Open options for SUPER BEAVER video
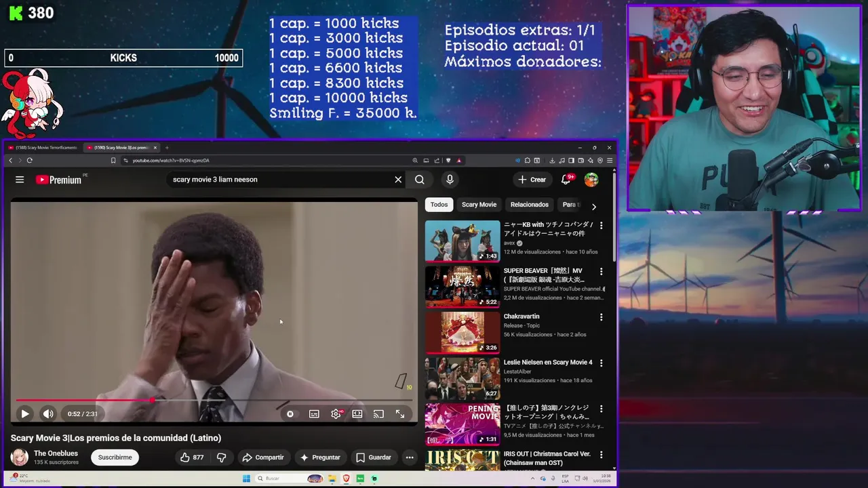The image size is (868, 488). tap(601, 271)
